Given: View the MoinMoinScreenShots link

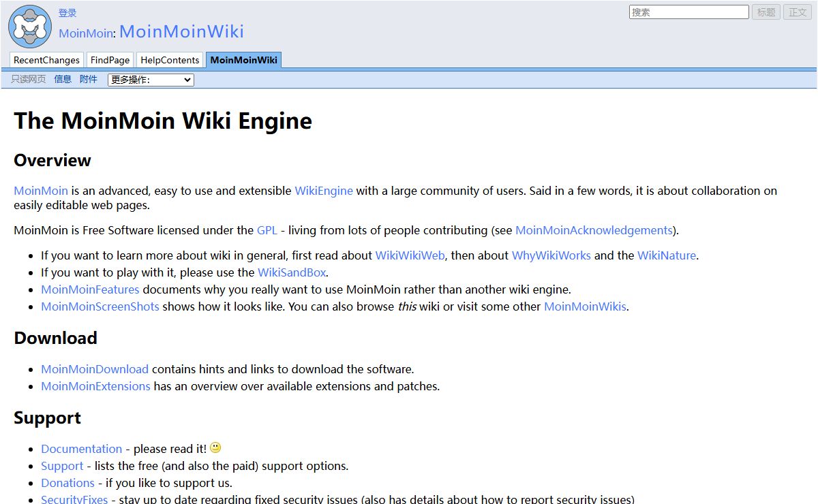Looking at the screenshot, I should pos(100,306).
